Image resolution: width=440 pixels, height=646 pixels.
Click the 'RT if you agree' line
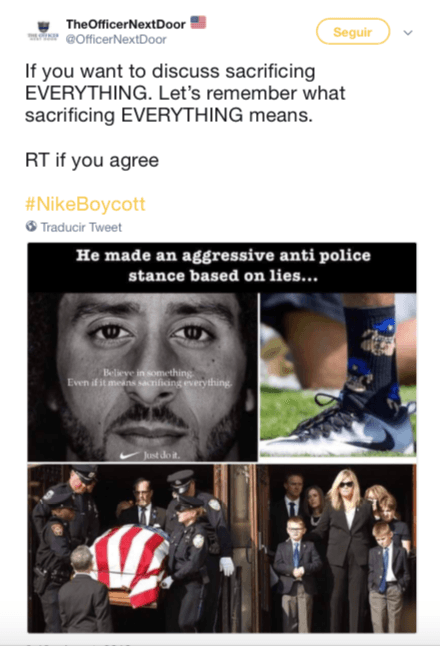[92, 160]
